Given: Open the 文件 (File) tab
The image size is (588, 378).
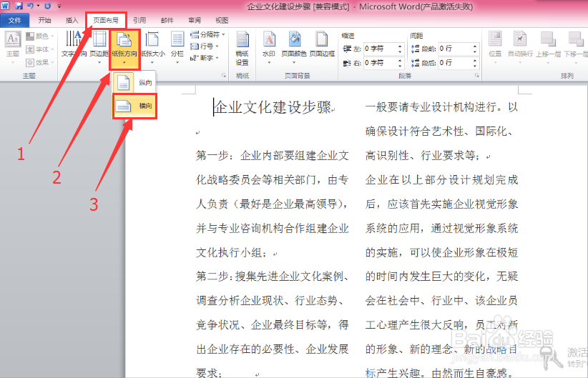Looking at the screenshot, I should [x=14, y=20].
